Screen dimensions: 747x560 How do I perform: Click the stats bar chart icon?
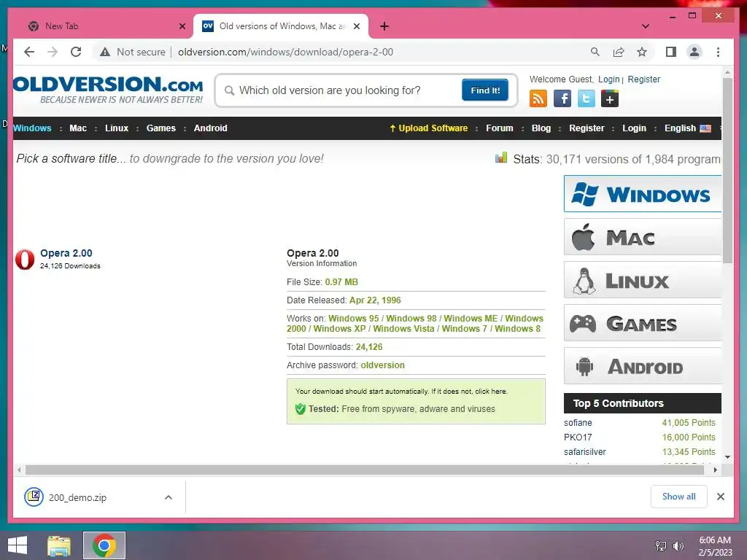(x=501, y=158)
